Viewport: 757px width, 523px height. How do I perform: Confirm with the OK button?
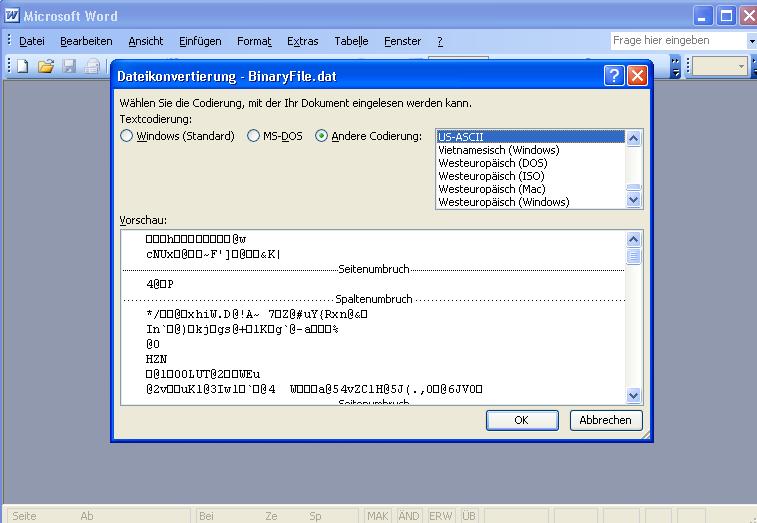coord(522,420)
